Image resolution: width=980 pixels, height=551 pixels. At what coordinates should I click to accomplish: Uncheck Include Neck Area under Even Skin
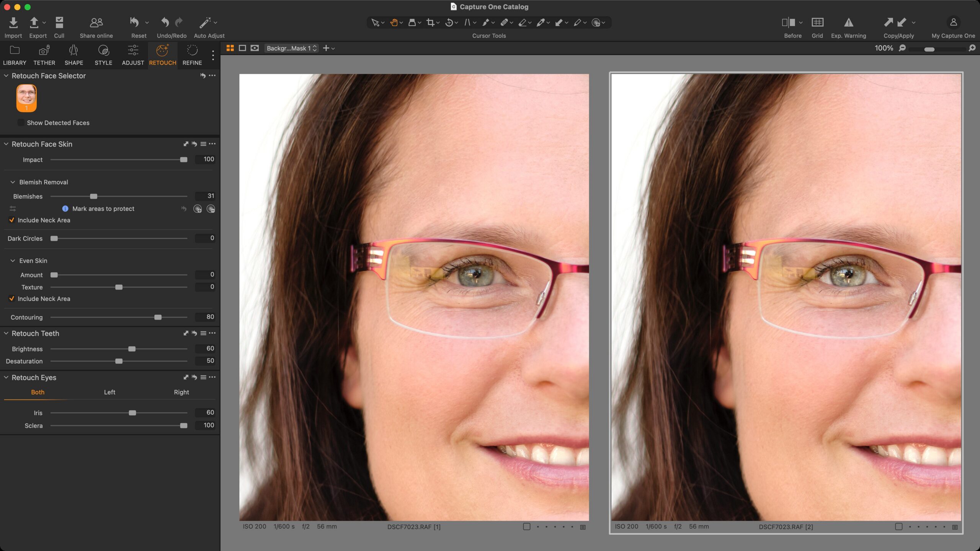click(11, 298)
